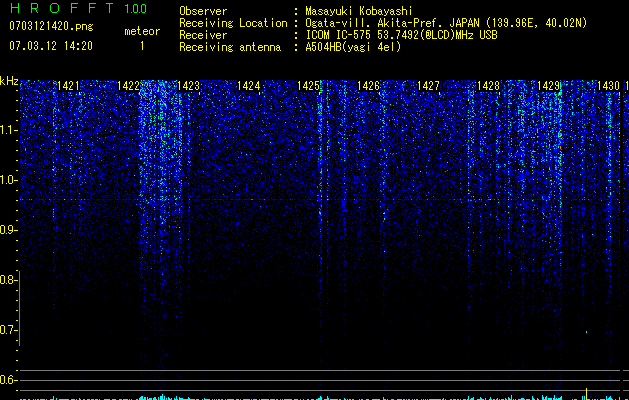Select the Ogata-vill. Akita-Pref. JAPAN location text
The width and height of the screenshot is (629, 400).
[x=392, y=23]
